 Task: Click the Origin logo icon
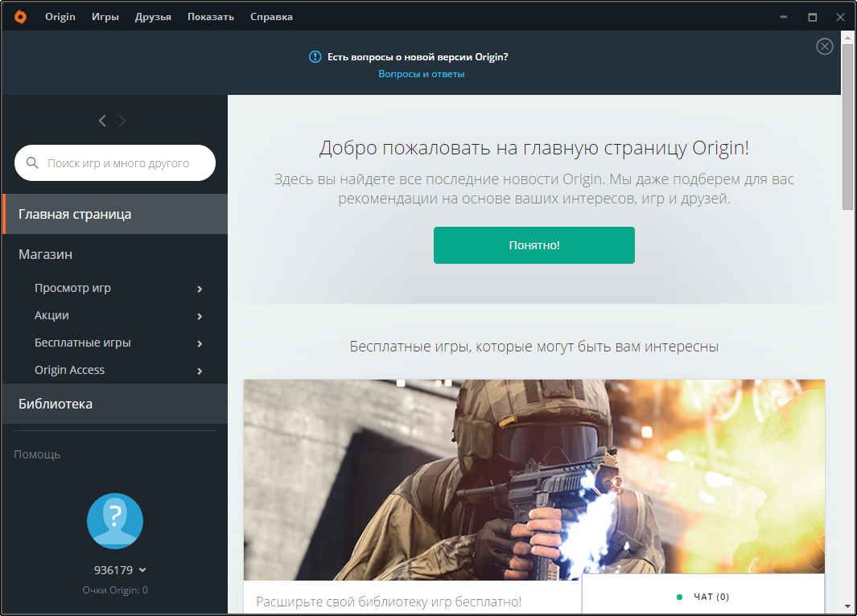[x=20, y=17]
